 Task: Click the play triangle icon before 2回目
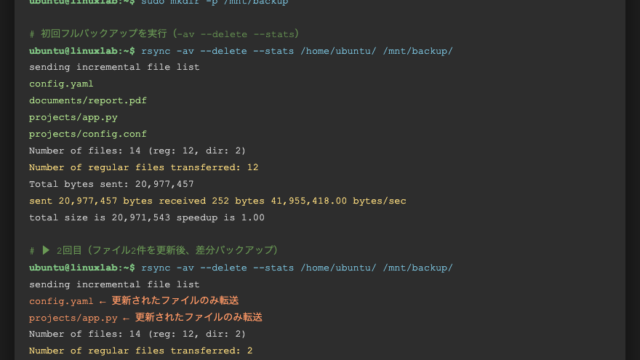46,250
